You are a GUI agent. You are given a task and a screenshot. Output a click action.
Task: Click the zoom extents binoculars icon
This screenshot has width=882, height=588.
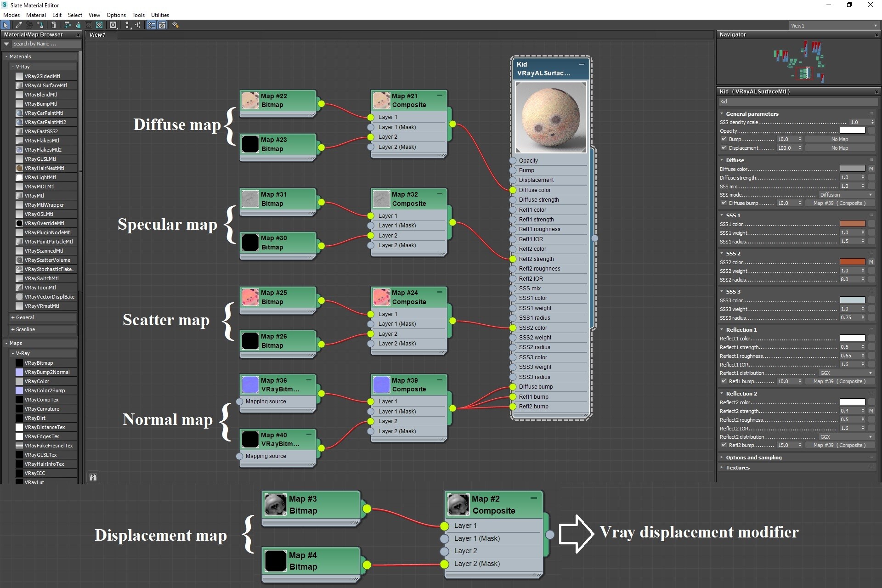pyautogui.click(x=93, y=477)
